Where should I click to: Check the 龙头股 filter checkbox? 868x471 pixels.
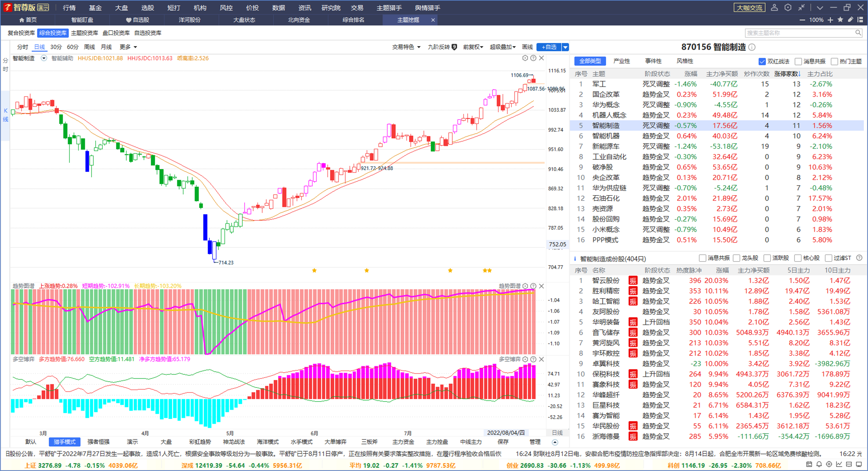coord(737,258)
